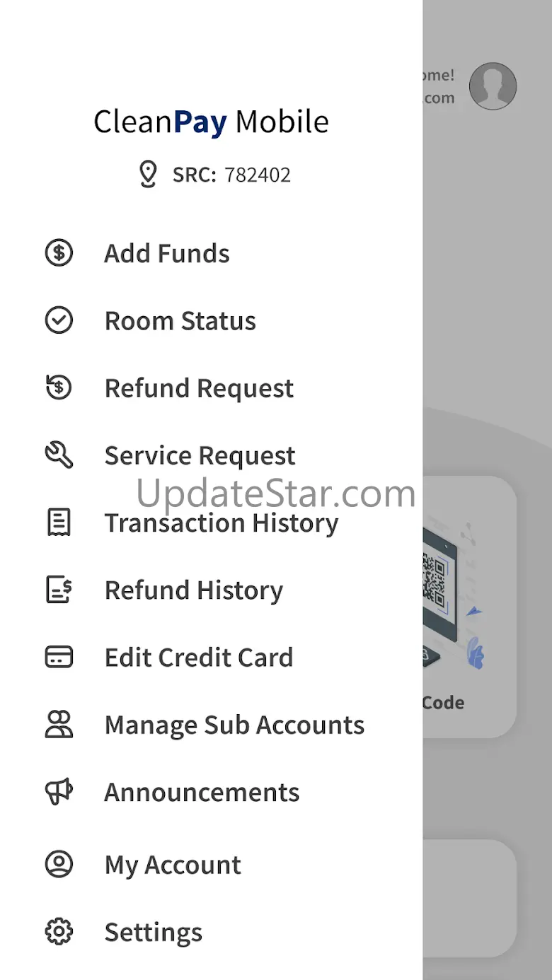This screenshot has width=552, height=980.
Task: Click the people icon for Sub Accounts
Action: click(59, 725)
